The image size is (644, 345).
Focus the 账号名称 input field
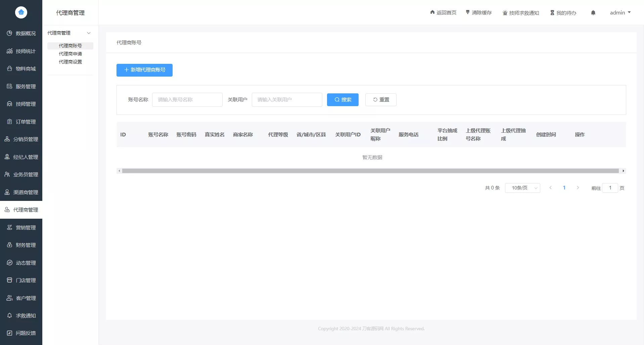pyautogui.click(x=187, y=100)
